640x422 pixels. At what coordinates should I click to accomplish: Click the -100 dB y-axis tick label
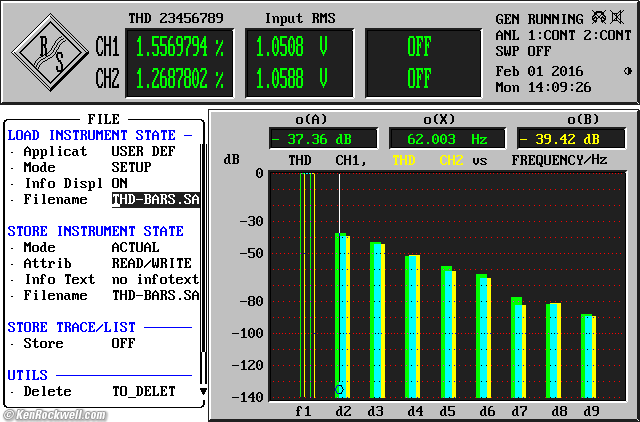pyautogui.click(x=248, y=333)
